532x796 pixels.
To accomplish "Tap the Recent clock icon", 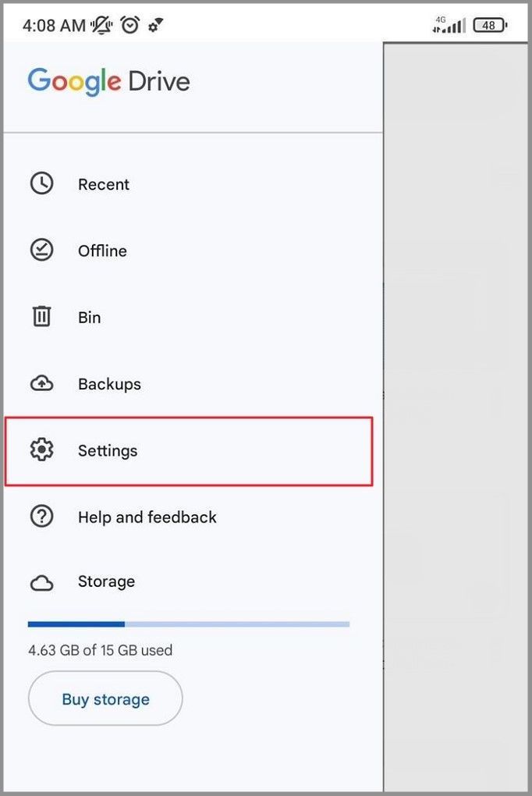I will click(x=41, y=184).
